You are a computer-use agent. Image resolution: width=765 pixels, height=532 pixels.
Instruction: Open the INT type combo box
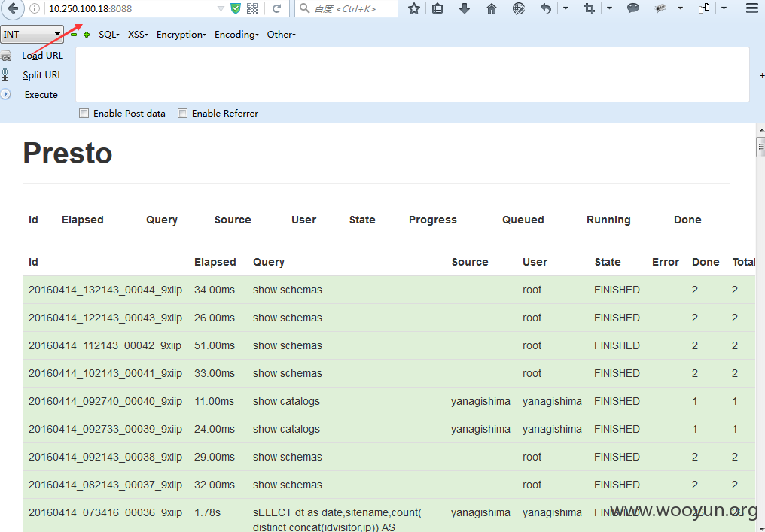click(32, 34)
